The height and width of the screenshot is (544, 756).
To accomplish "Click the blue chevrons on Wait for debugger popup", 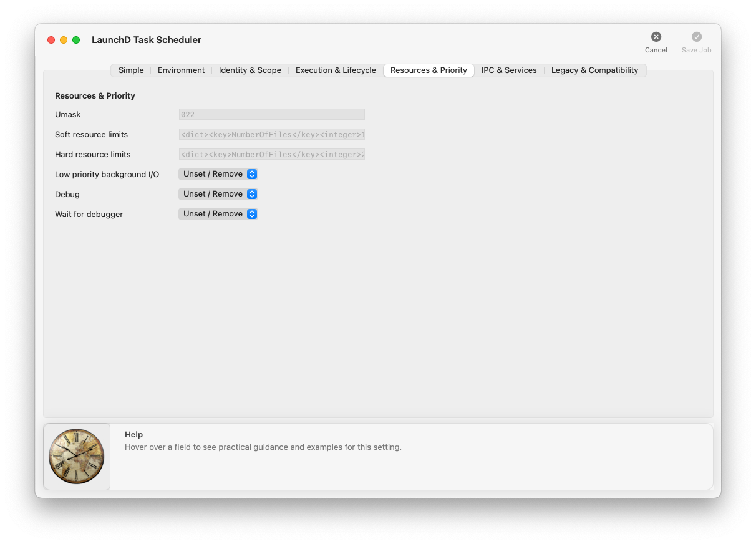I will pyautogui.click(x=251, y=214).
